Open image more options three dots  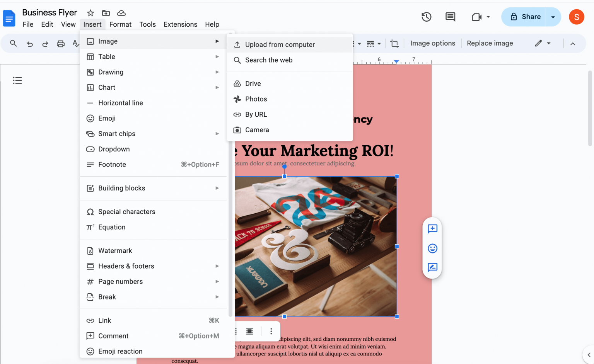coord(271,331)
